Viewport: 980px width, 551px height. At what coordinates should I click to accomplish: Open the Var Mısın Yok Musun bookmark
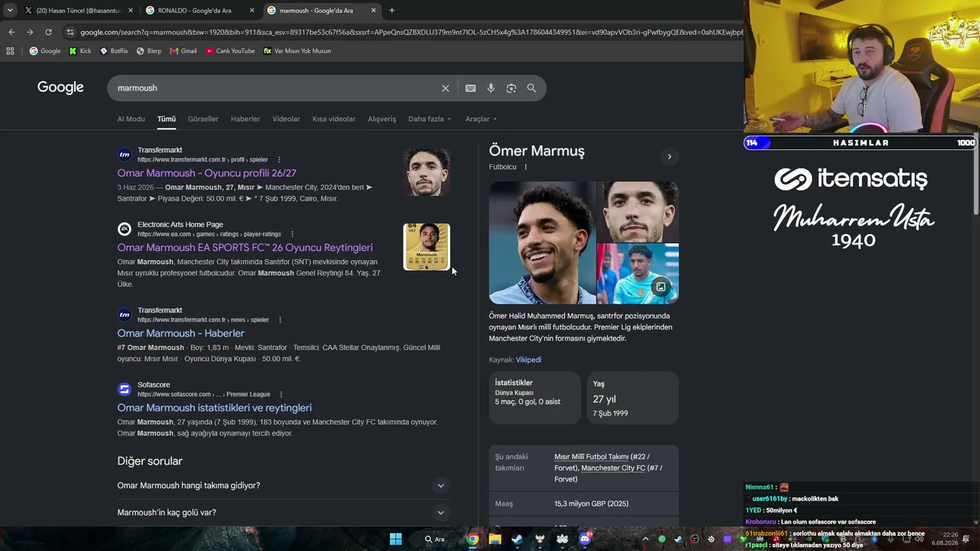(297, 51)
